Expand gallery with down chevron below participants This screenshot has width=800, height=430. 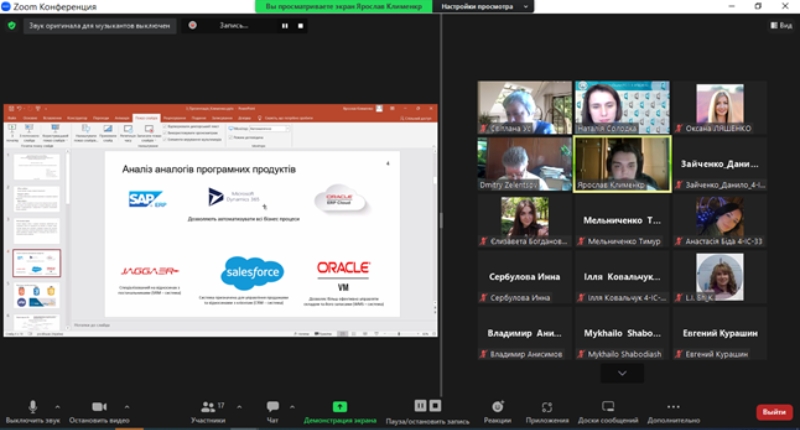(x=622, y=373)
